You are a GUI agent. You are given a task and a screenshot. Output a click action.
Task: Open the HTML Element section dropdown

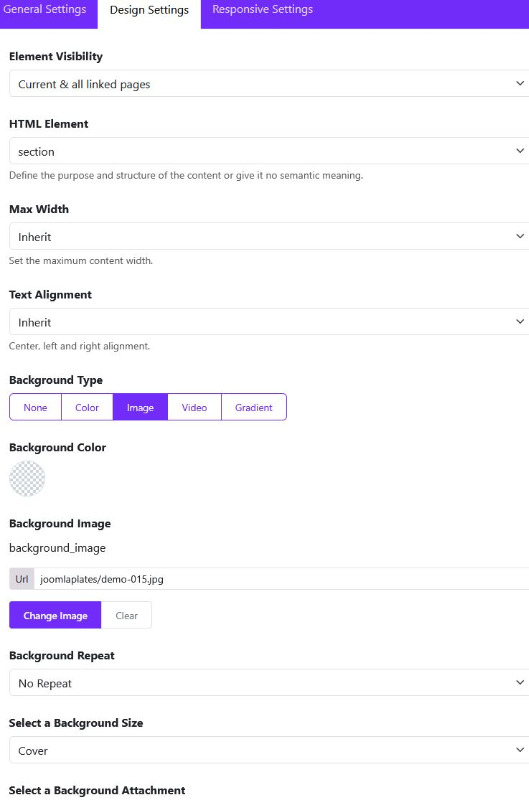[x=269, y=151]
